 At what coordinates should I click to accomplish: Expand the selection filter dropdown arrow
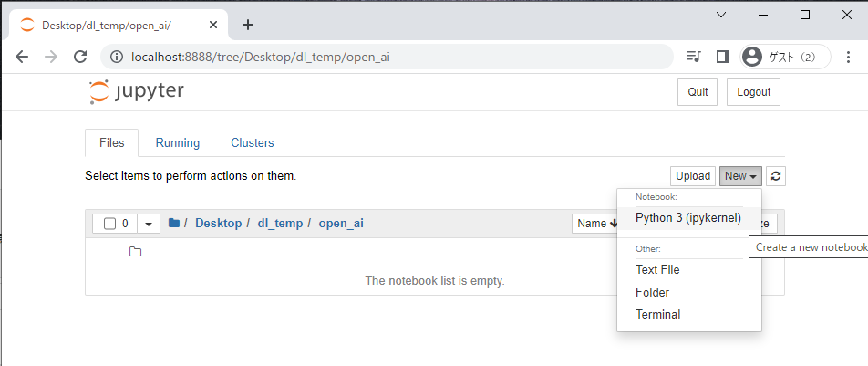[149, 224]
